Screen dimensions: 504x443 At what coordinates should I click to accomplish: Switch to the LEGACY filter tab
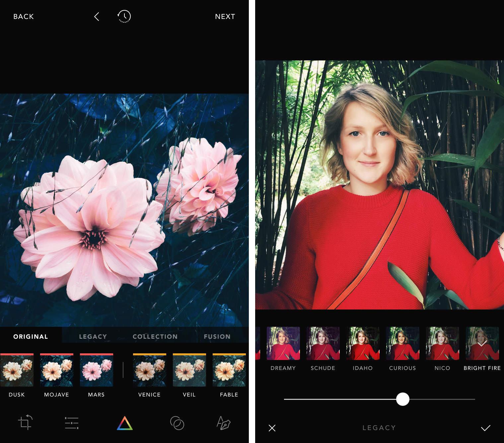tap(93, 336)
